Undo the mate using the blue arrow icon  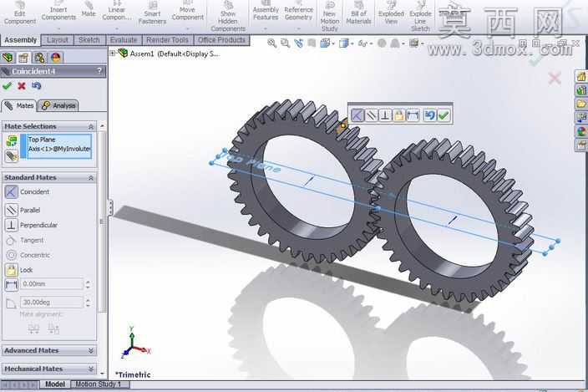(x=37, y=86)
